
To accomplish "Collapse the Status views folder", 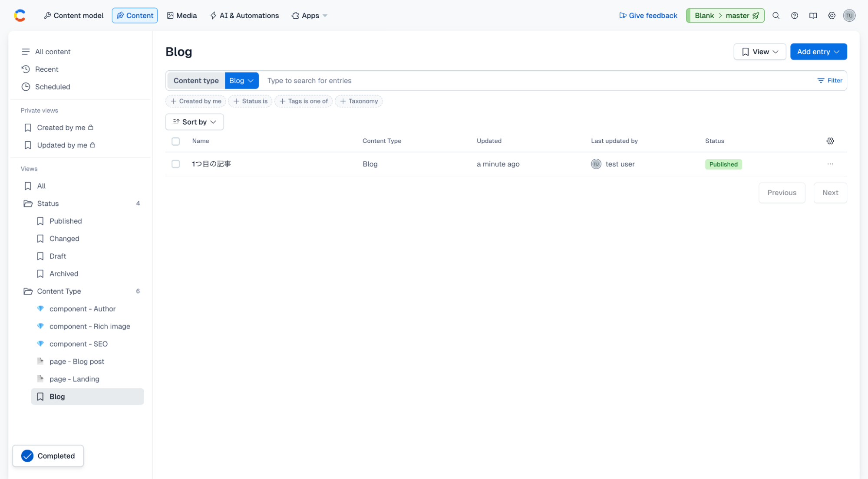I will pos(48,203).
